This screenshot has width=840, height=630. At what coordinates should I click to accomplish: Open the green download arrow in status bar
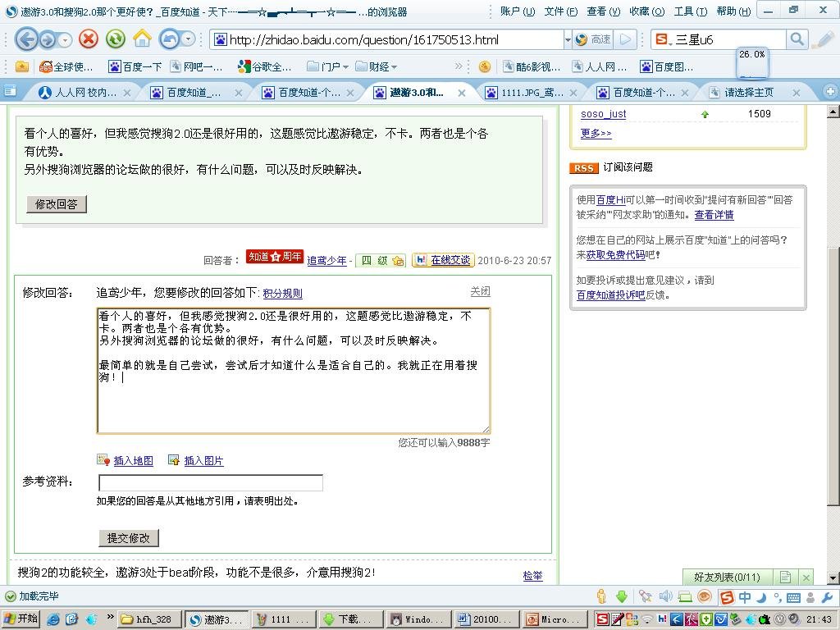pyautogui.click(x=622, y=596)
